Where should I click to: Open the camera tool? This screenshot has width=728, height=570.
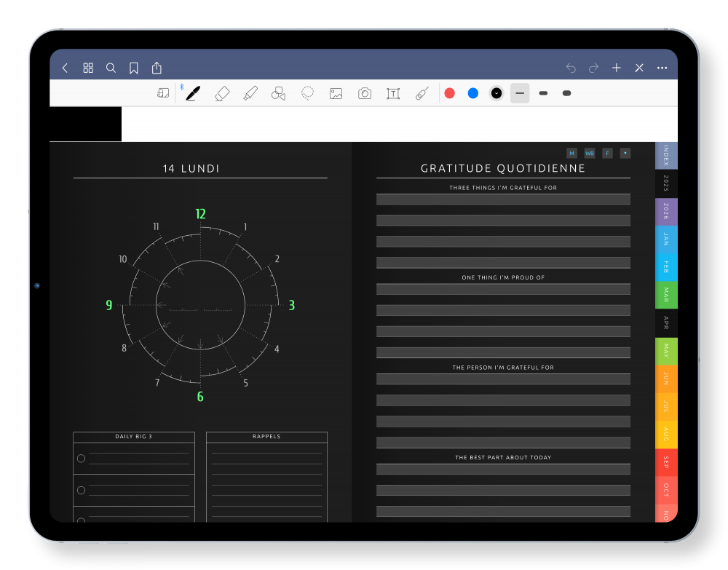click(x=365, y=93)
